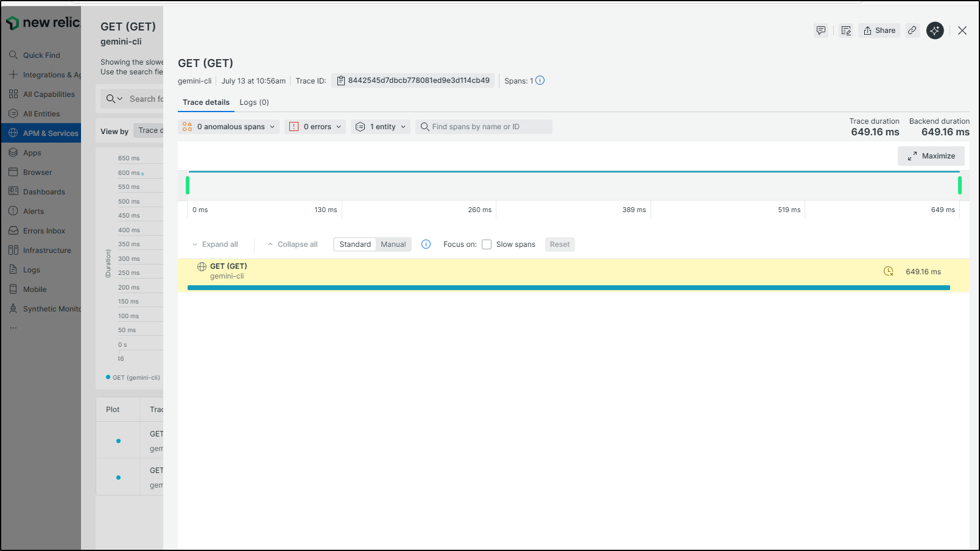Image resolution: width=980 pixels, height=551 pixels.
Task: Expand all spans
Action: (x=215, y=244)
